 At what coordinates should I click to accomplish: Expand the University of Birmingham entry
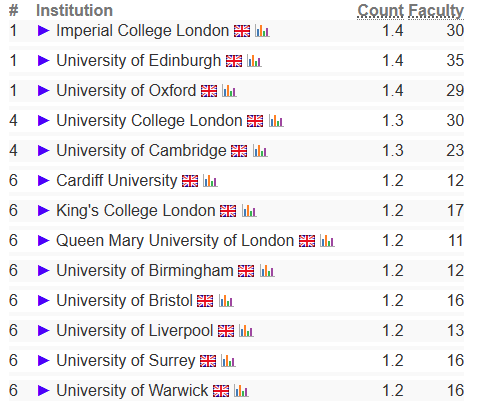click(x=44, y=271)
